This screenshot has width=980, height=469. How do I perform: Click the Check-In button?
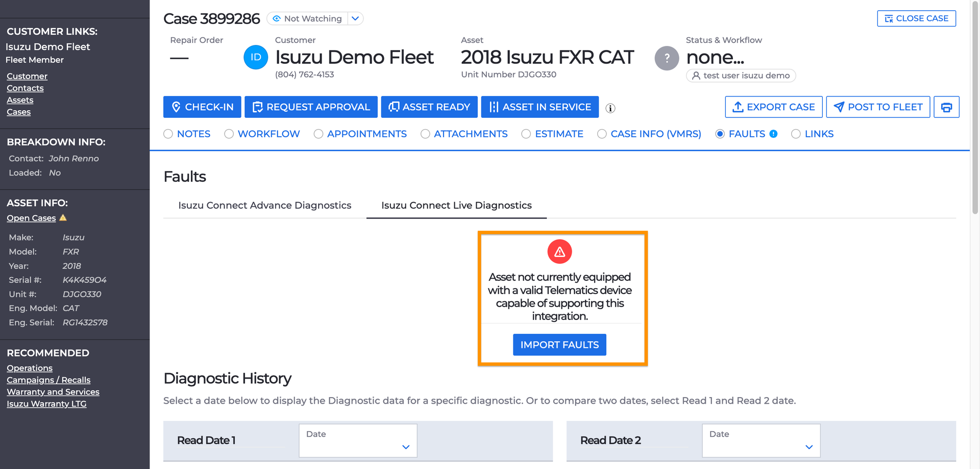click(x=203, y=107)
